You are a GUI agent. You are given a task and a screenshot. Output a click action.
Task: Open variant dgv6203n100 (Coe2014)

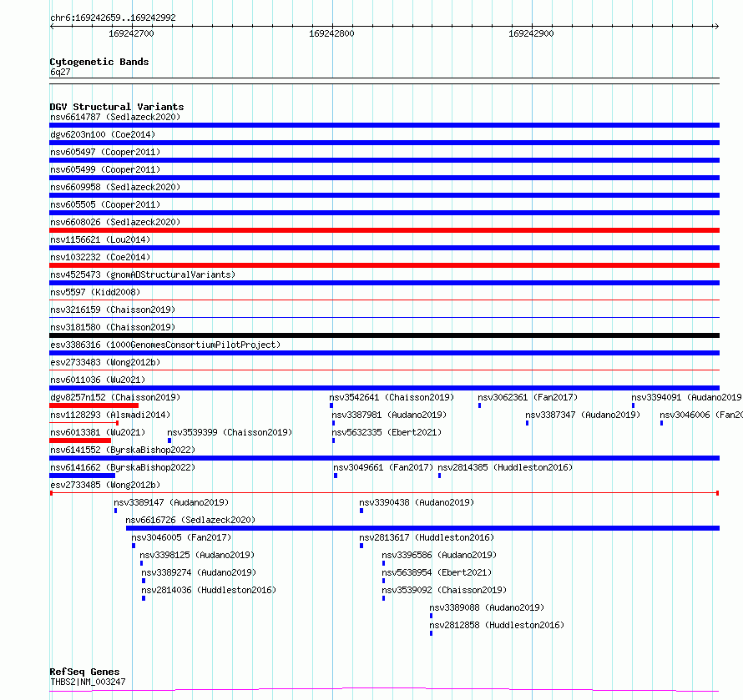[103, 134]
